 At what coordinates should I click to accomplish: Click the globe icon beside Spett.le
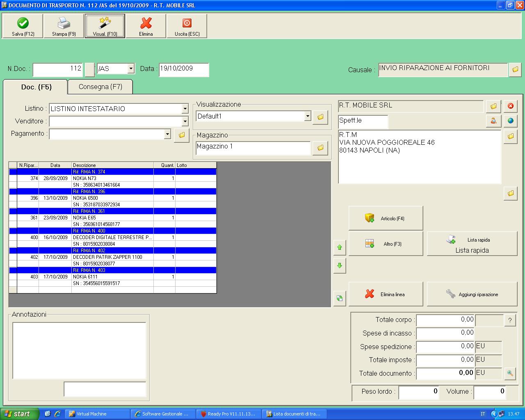(510, 121)
